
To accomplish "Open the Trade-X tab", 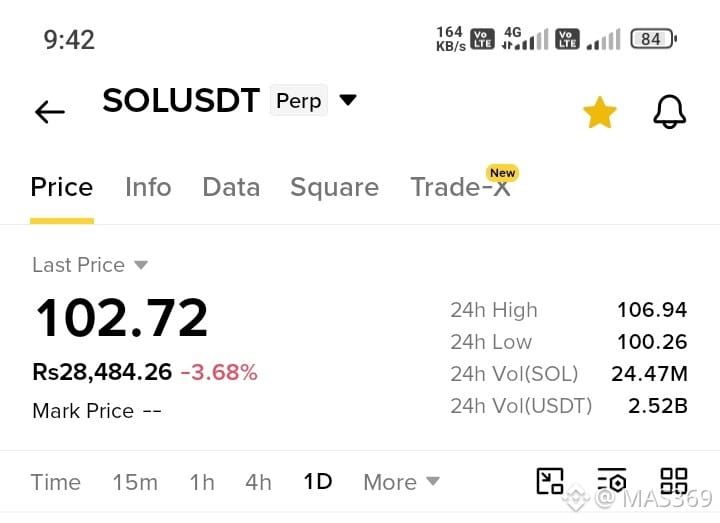I will [460, 187].
